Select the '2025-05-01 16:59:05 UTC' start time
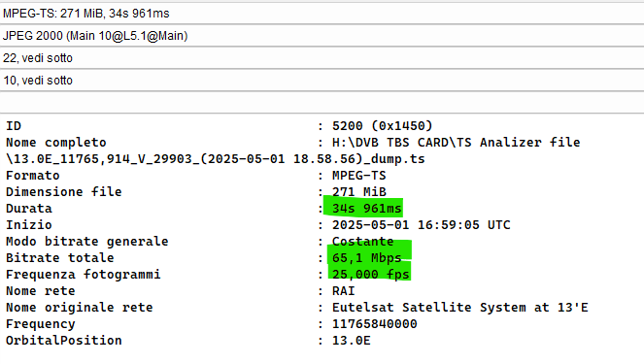Screen dimensions: 644x364 click(421, 225)
